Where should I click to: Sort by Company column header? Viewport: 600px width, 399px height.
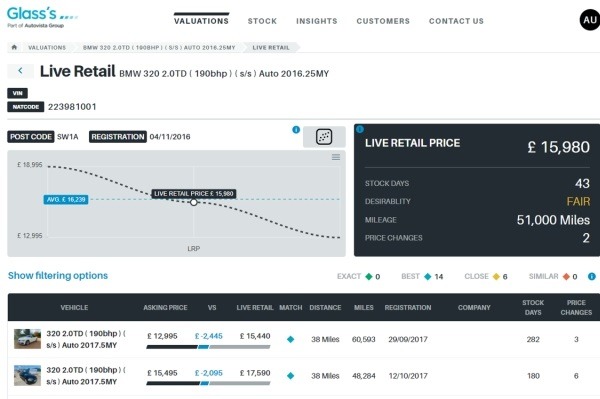point(474,308)
